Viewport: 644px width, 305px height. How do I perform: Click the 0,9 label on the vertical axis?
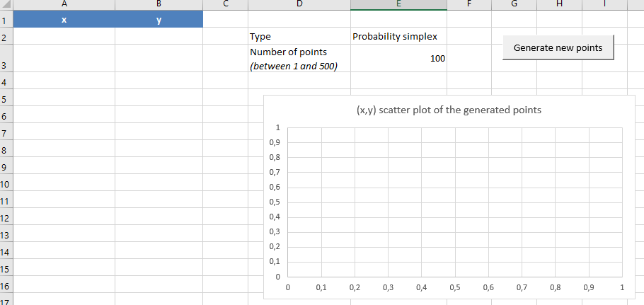click(275, 143)
